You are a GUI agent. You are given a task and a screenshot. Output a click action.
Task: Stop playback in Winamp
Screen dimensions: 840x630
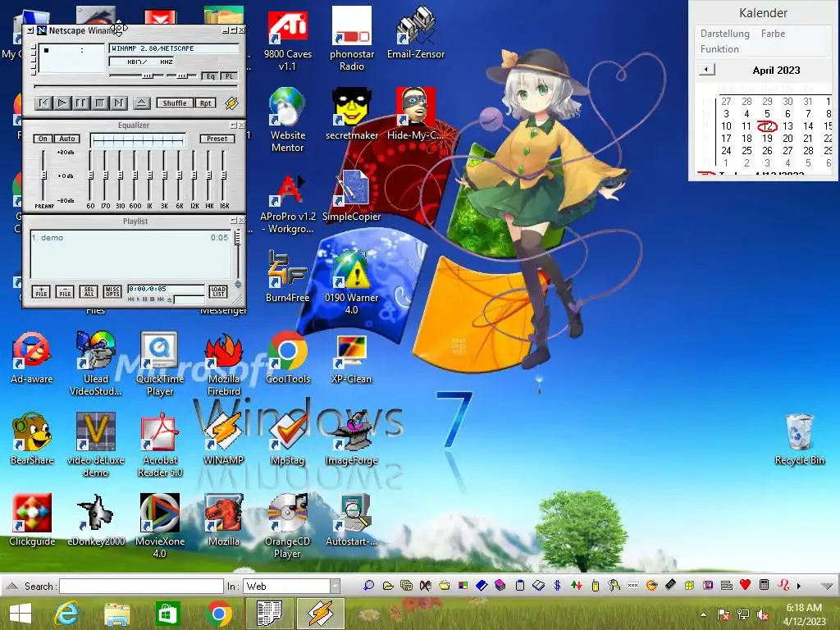(x=99, y=103)
